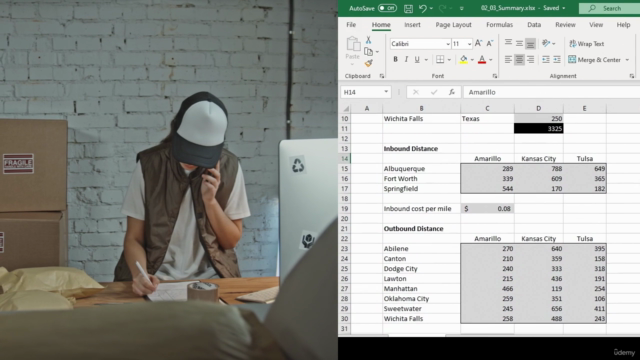The width and height of the screenshot is (640, 360).
Task: Open the Alignment settings dialog launcher
Action: tap(632, 76)
